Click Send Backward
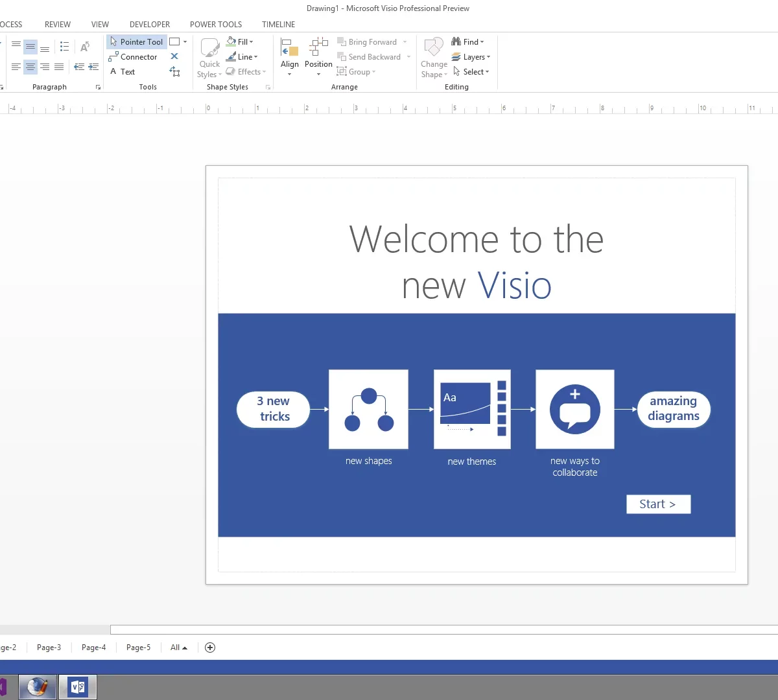 tap(369, 57)
